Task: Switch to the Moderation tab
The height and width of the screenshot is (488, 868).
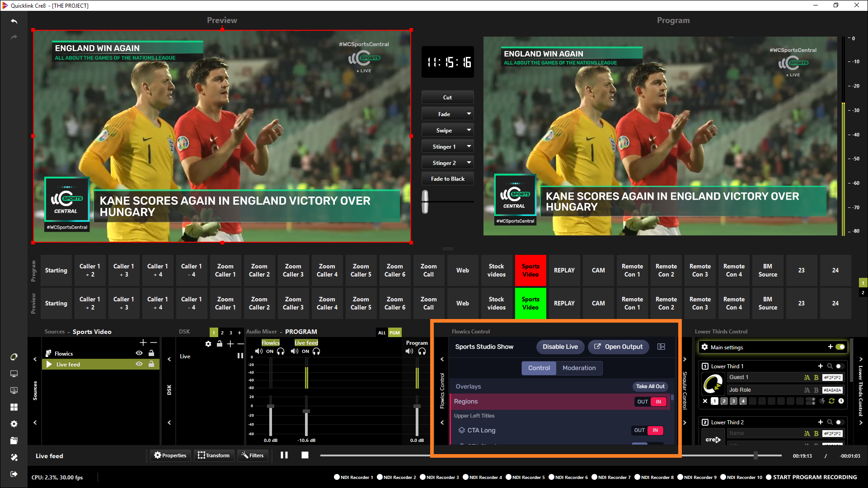Action: (x=579, y=368)
